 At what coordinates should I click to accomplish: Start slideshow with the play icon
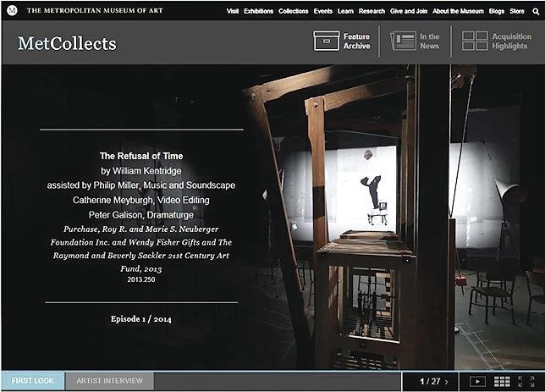click(x=477, y=382)
